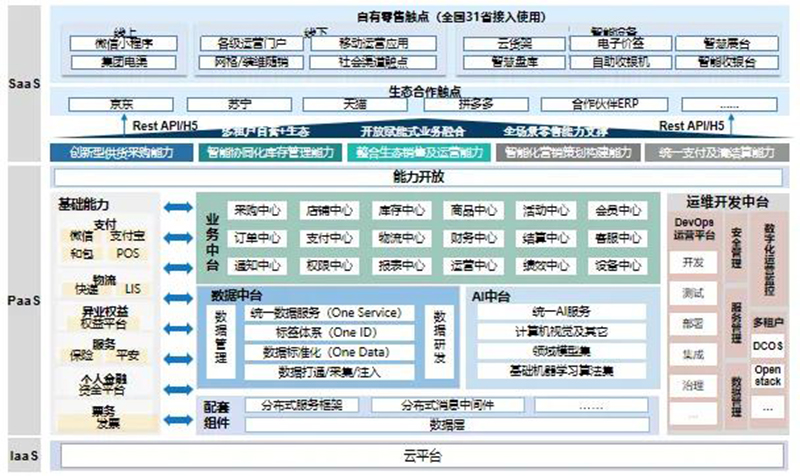Select 统一数据服务 (One Service) row
800x476 pixels.
329,313
